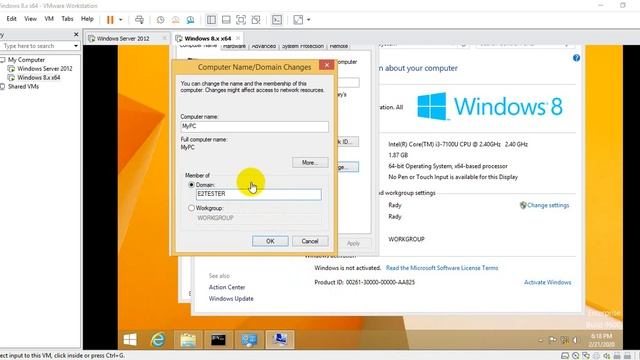Image resolution: width=640 pixels, height=360 pixels.
Task: Open the Windows Update link
Action: 231,299
